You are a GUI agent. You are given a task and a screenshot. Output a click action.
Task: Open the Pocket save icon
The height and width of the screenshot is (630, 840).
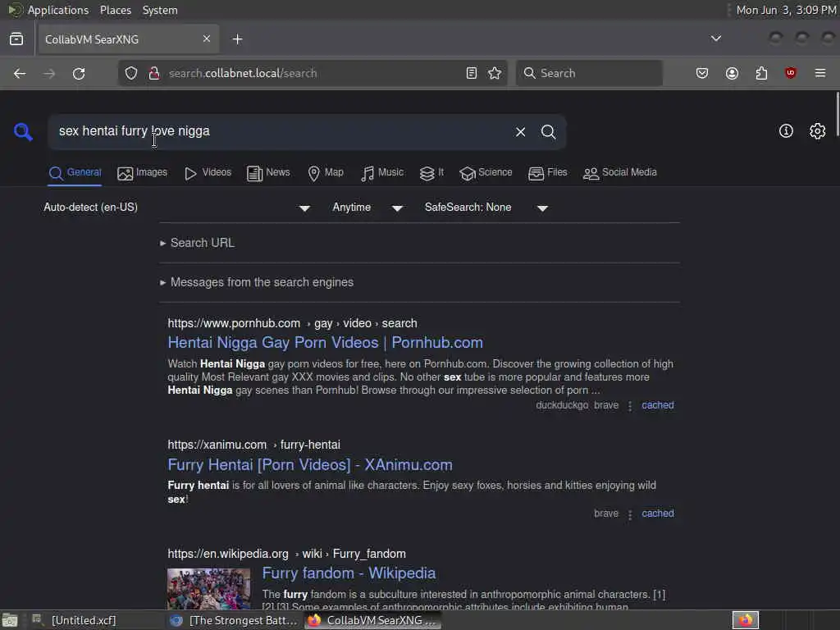pos(702,73)
